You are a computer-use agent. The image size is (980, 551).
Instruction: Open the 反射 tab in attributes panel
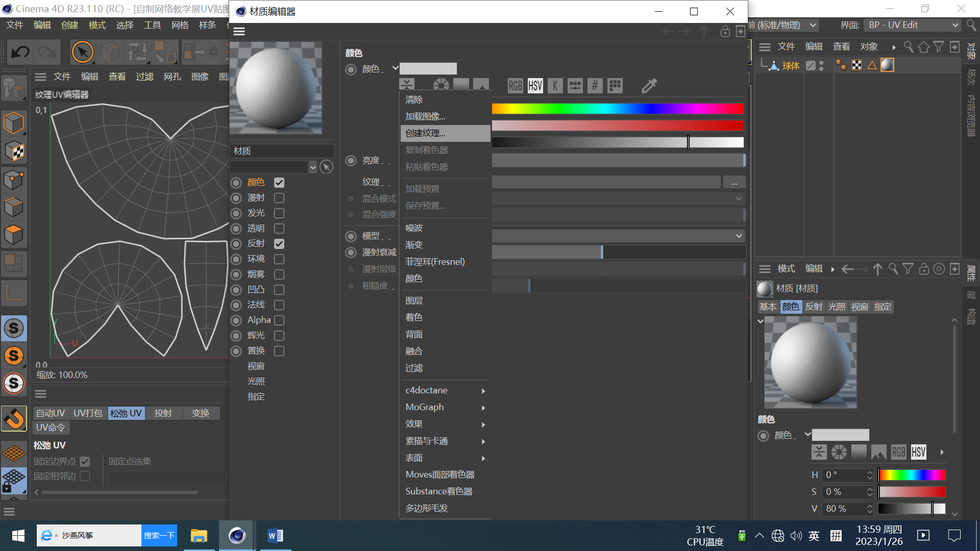point(814,307)
